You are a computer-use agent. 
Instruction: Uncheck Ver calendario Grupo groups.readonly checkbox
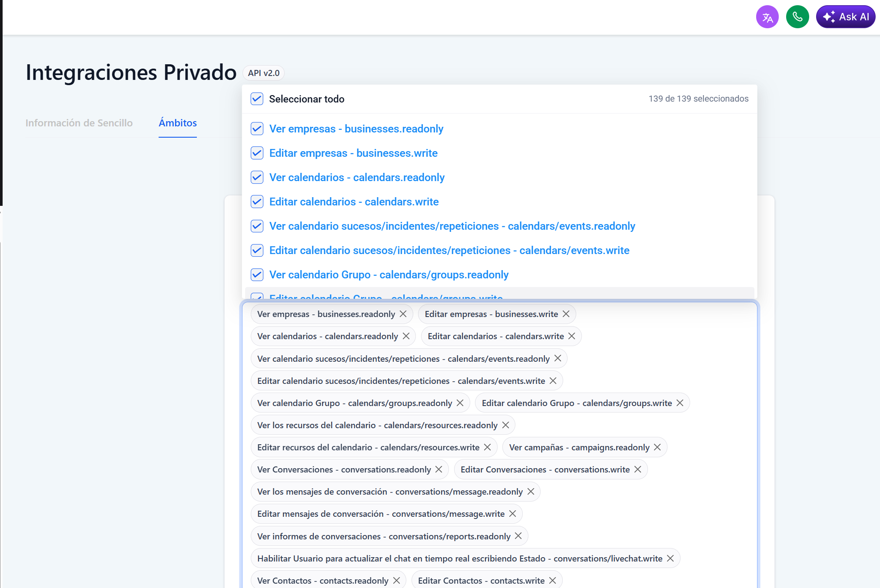click(257, 275)
